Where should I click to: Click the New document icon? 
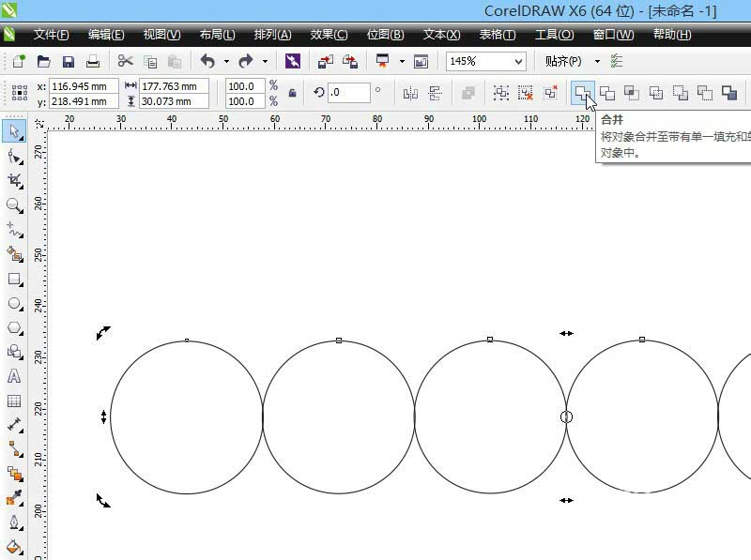pyautogui.click(x=19, y=61)
